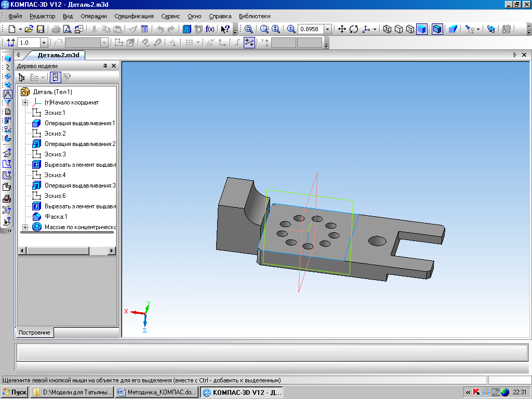The width and height of the screenshot is (532, 399).
Task: Open standard toolbar options chevron
Action: pos(235,32)
